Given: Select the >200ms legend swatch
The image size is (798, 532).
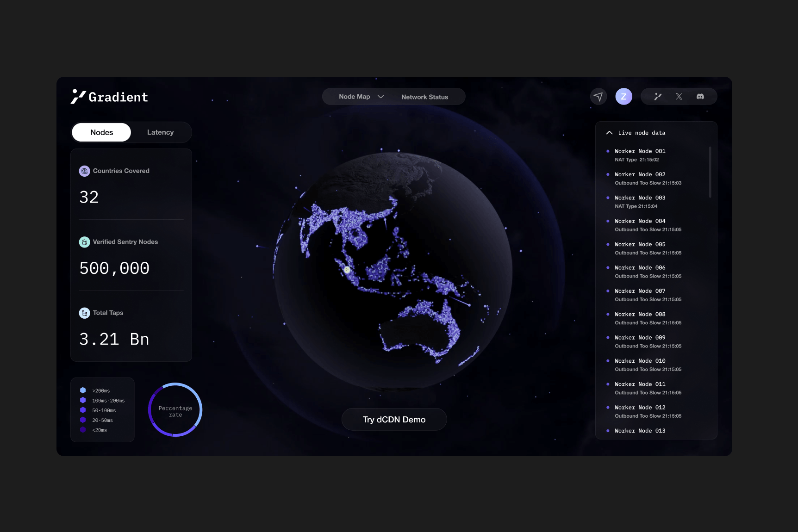Looking at the screenshot, I should click(83, 390).
